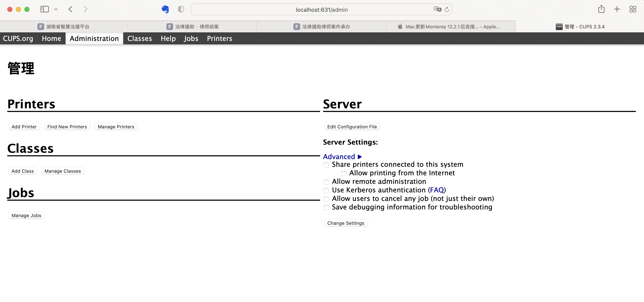This screenshot has width=644, height=302.
Task: Reload the page with refresh icon
Action: [x=447, y=10]
